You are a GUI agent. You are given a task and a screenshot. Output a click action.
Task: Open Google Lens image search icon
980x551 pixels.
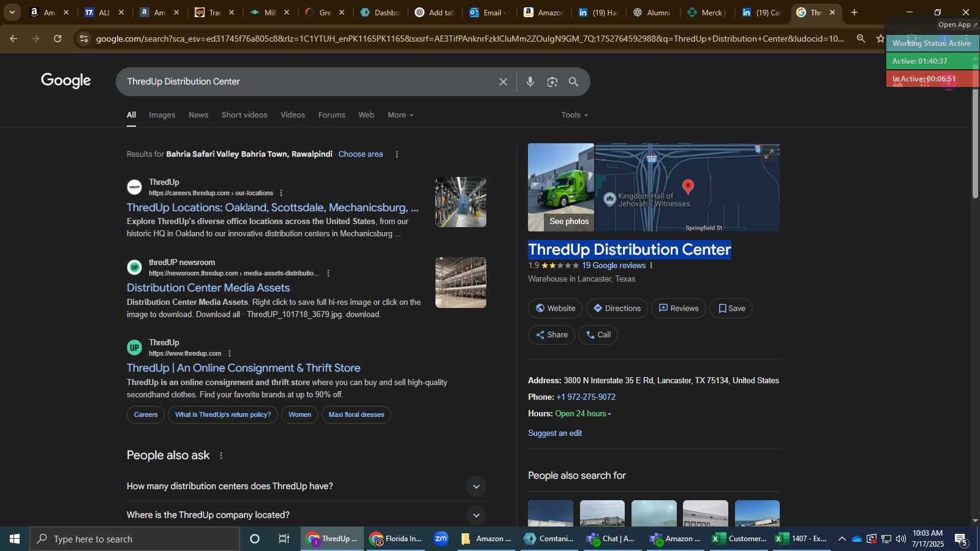coord(552,81)
